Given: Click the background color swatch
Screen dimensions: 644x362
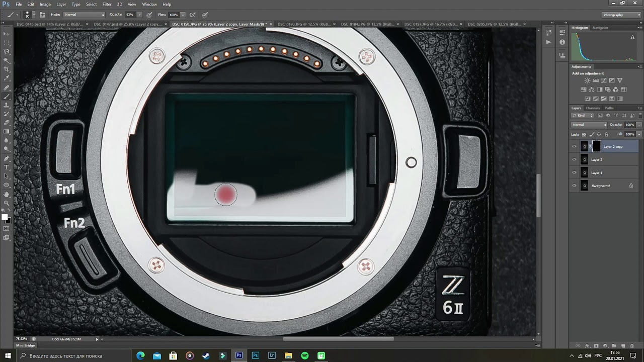Looking at the screenshot, I should click(x=8, y=220).
